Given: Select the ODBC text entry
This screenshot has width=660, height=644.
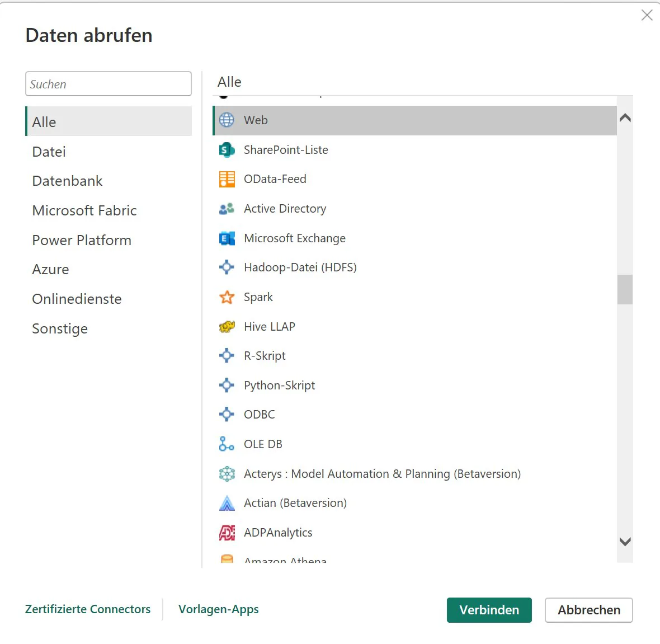Looking at the screenshot, I should tap(260, 415).
